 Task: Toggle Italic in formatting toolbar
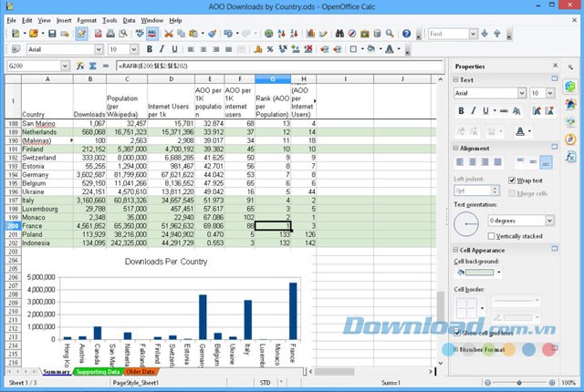[x=162, y=49]
